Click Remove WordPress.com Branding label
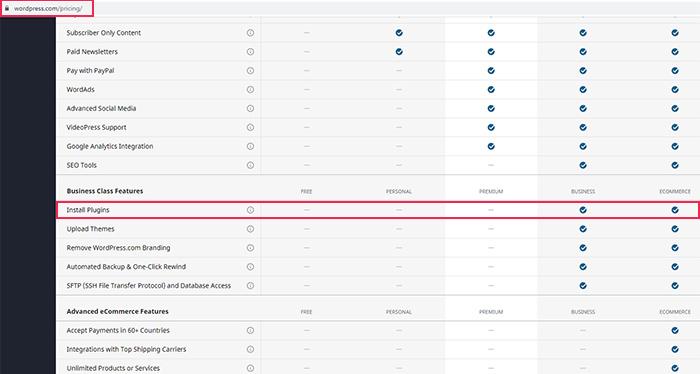Viewport: 700px width, 374px height. coord(118,248)
